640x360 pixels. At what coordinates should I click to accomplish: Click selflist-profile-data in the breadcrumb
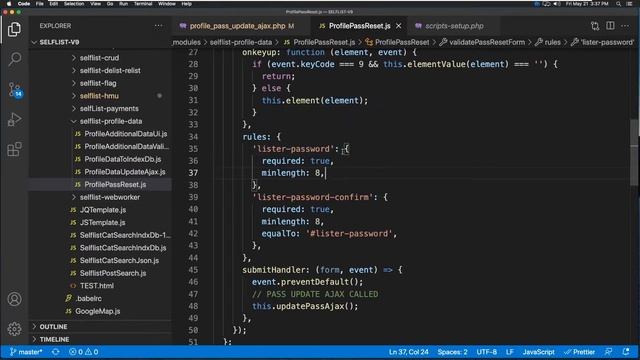pos(240,42)
